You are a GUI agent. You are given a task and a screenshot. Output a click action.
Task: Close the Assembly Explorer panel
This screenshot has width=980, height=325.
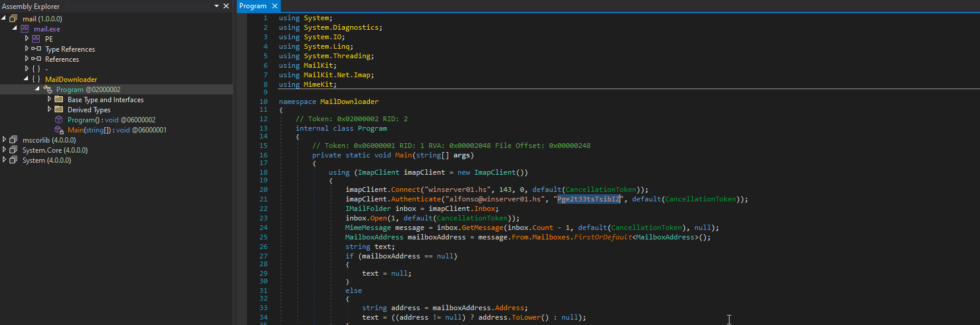coord(226,6)
